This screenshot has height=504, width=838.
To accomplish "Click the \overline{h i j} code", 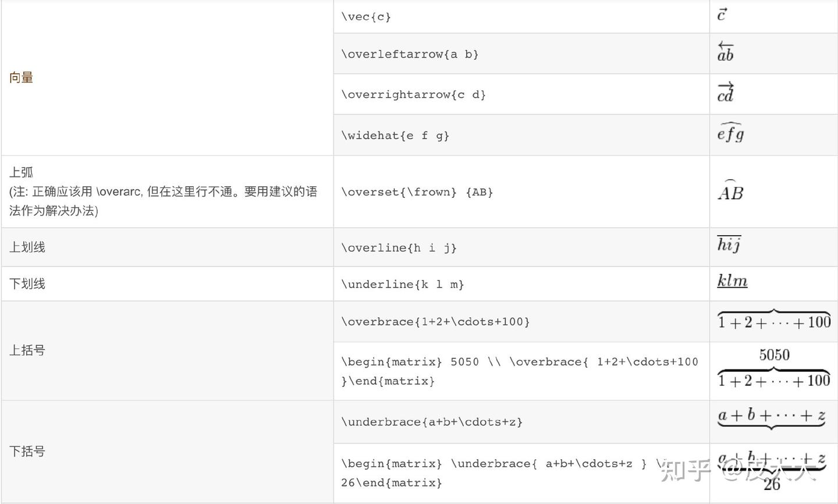I will pos(399,248).
